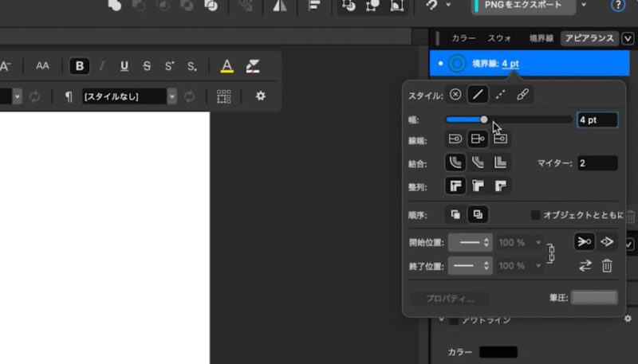Open the text highlight color icon
The height and width of the screenshot is (364, 638).
tap(253, 66)
